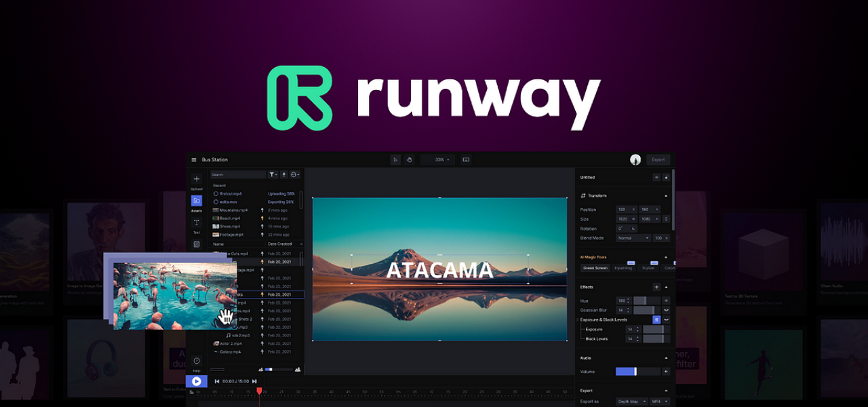Click the preview screen icon next to zoom

click(x=466, y=160)
